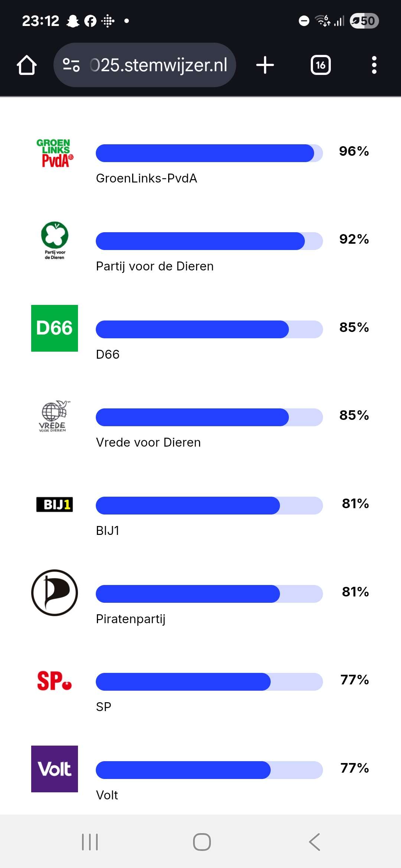
Task: Tap the Piratenpartij flag logo
Action: coord(55,593)
